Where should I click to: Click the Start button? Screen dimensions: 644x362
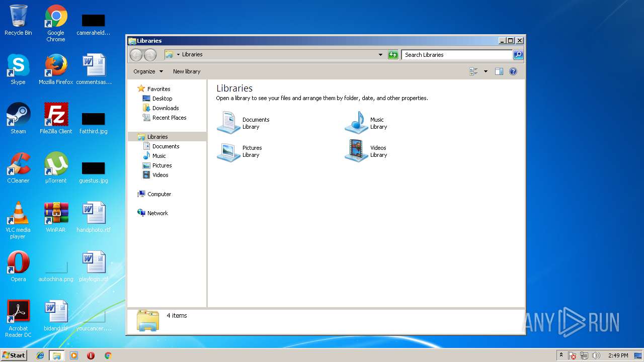(14, 355)
